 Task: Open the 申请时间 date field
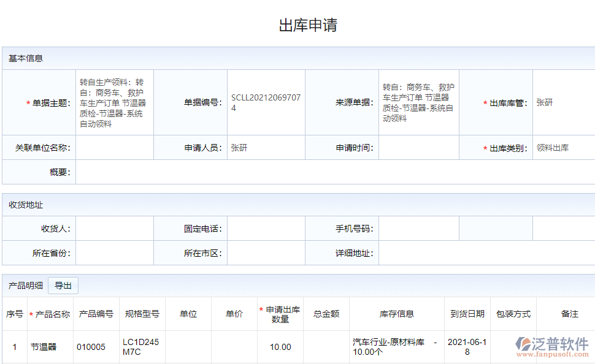pos(417,147)
